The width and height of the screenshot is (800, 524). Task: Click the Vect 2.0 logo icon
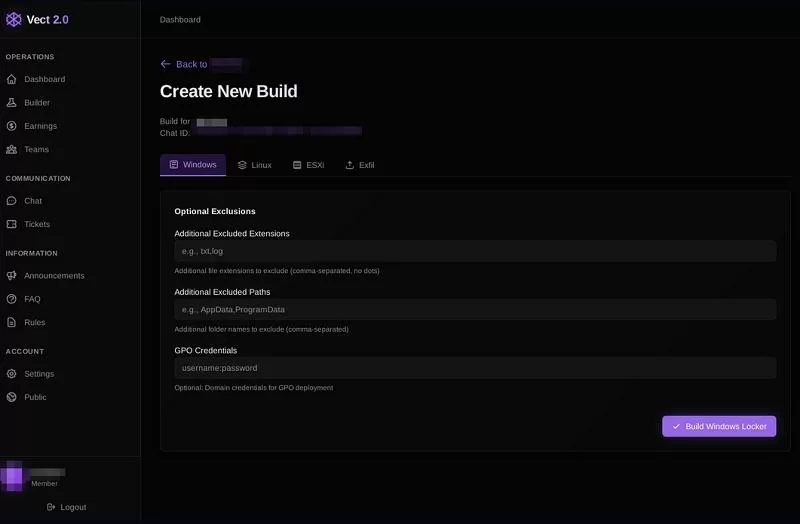coord(14,19)
